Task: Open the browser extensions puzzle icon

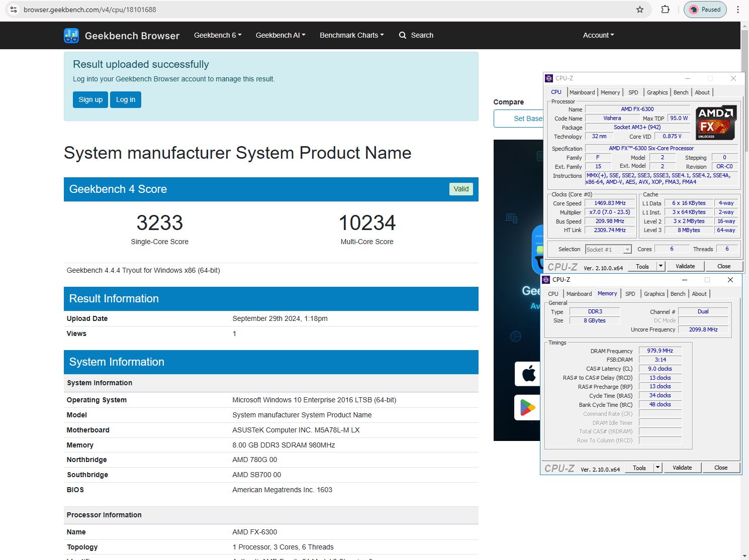Action: pos(665,10)
